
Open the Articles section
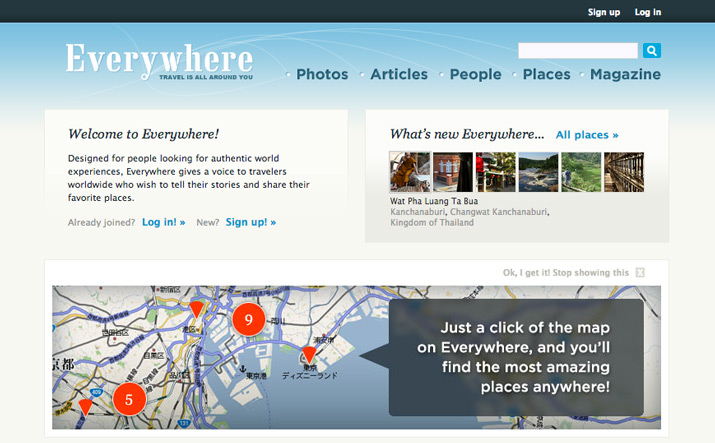(x=399, y=74)
